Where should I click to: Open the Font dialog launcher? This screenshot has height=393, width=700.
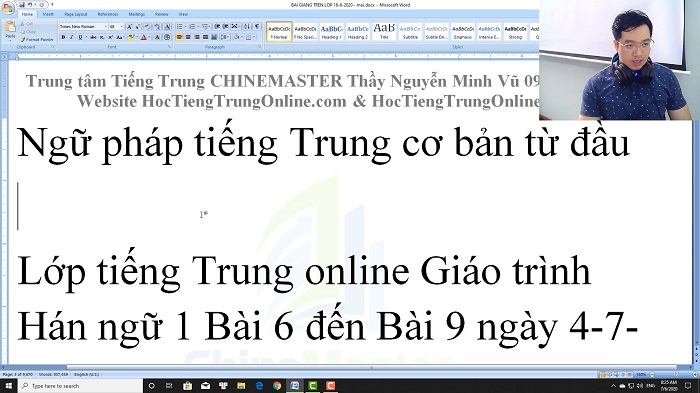coord(169,47)
